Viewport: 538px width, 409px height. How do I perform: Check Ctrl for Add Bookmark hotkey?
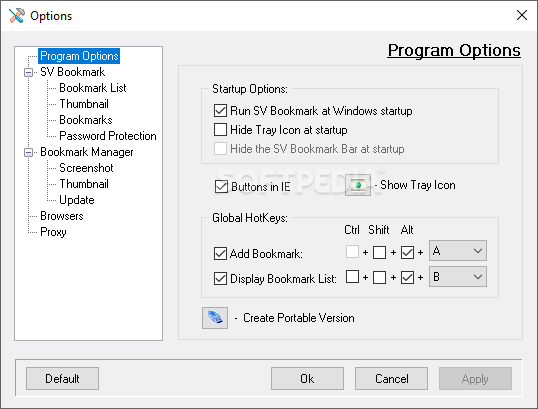click(x=352, y=252)
